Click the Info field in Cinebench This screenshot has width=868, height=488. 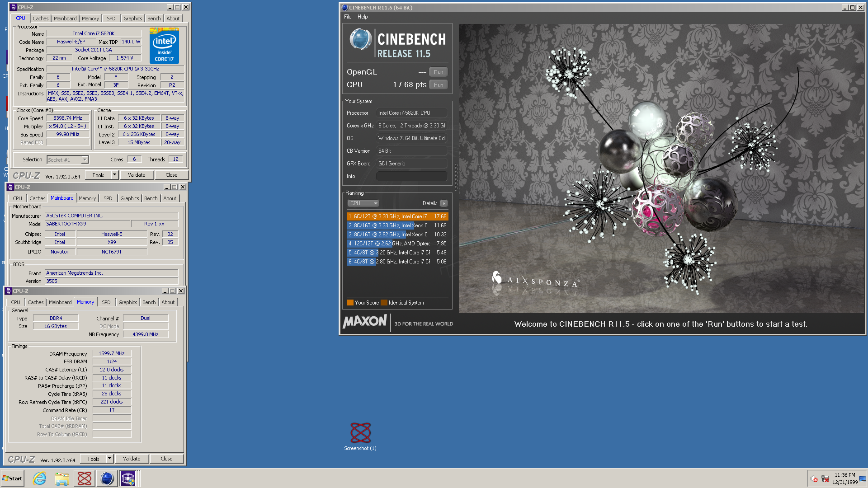click(411, 176)
